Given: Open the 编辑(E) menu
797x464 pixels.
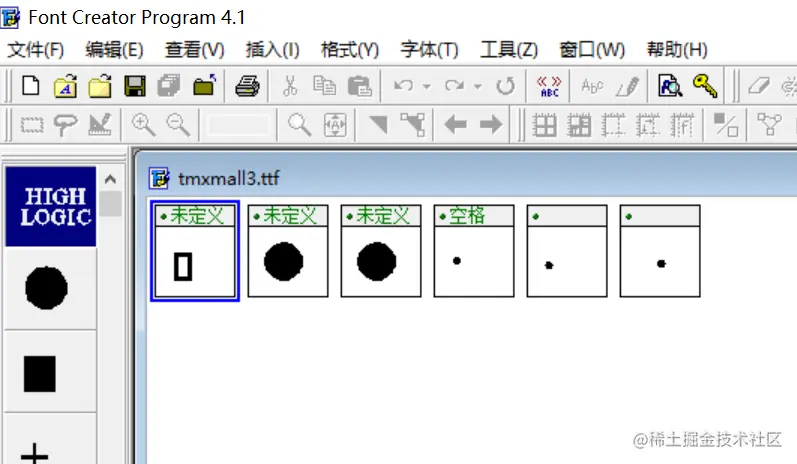Looking at the screenshot, I should (114, 50).
